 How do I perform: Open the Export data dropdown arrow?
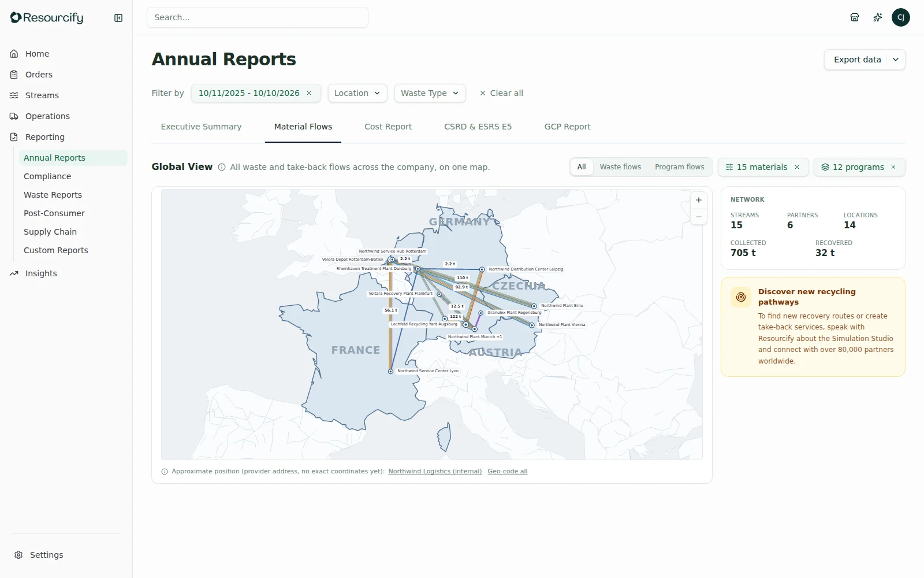tap(896, 60)
